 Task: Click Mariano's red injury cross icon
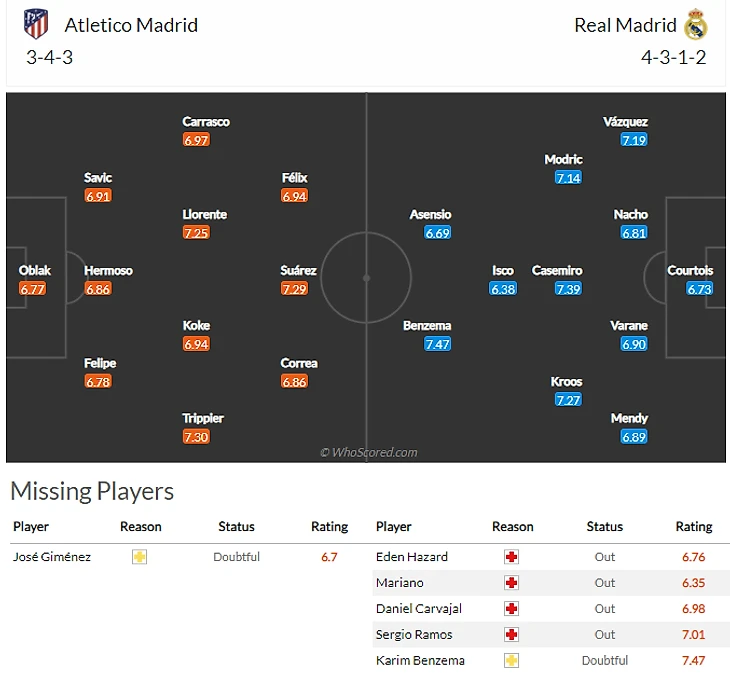click(512, 583)
